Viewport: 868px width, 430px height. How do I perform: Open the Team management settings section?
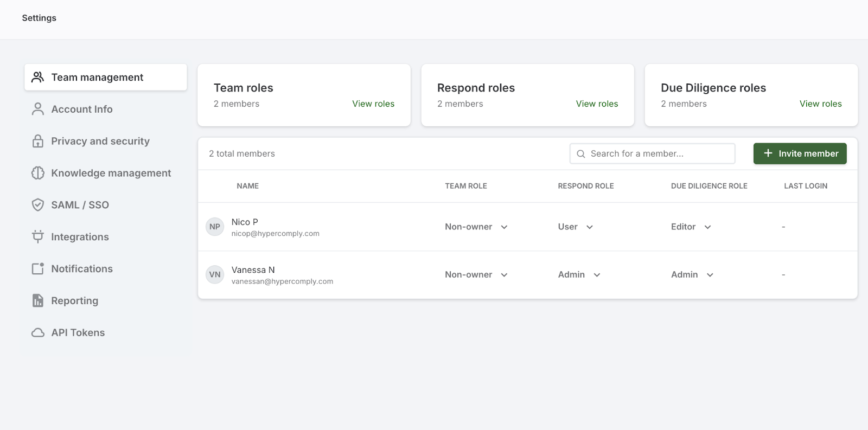pyautogui.click(x=106, y=77)
